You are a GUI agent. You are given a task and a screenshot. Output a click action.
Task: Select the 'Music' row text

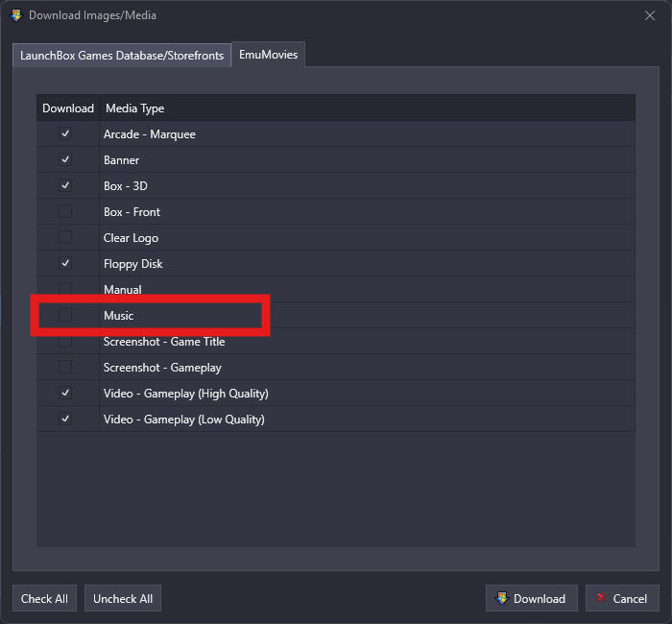(119, 316)
